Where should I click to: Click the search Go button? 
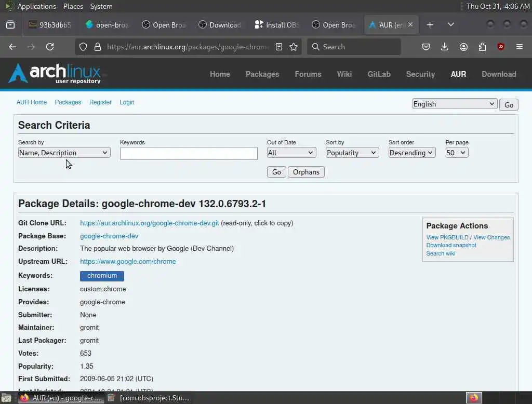(276, 172)
